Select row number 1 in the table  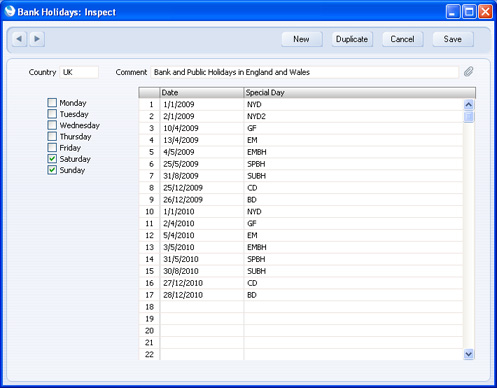point(149,105)
